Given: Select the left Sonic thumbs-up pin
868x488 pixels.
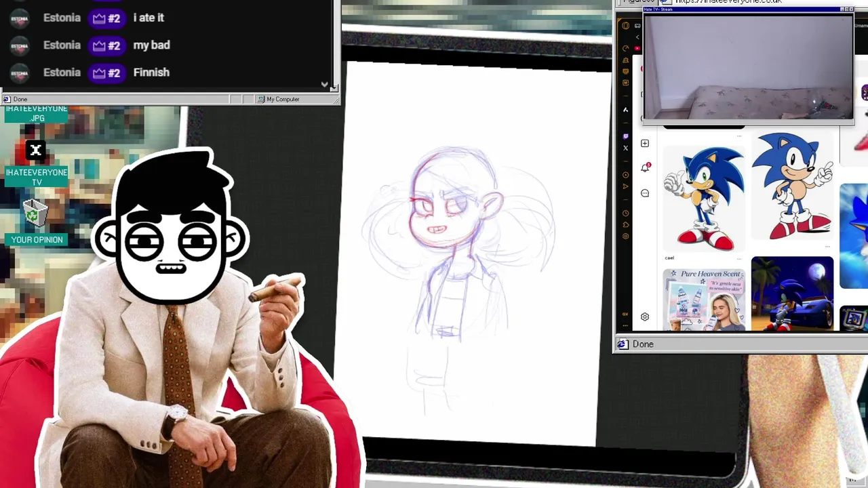Looking at the screenshot, I should pyautogui.click(x=704, y=199).
